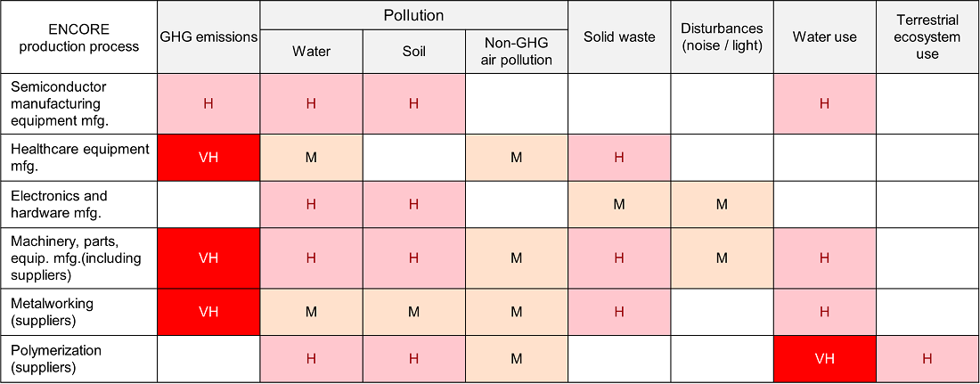The height and width of the screenshot is (384, 980).
Task: Select Metalworking row's VH GHG emissions cell
Action: pyautogui.click(x=208, y=311)
